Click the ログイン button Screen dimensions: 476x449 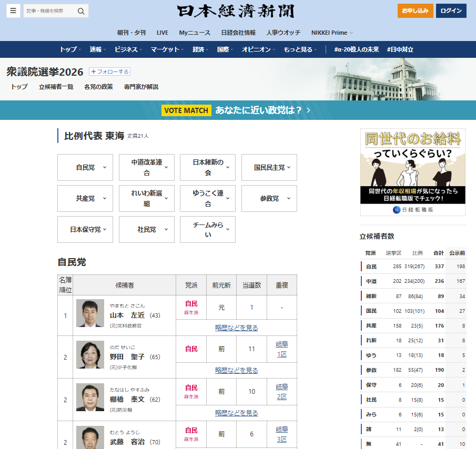451,11
